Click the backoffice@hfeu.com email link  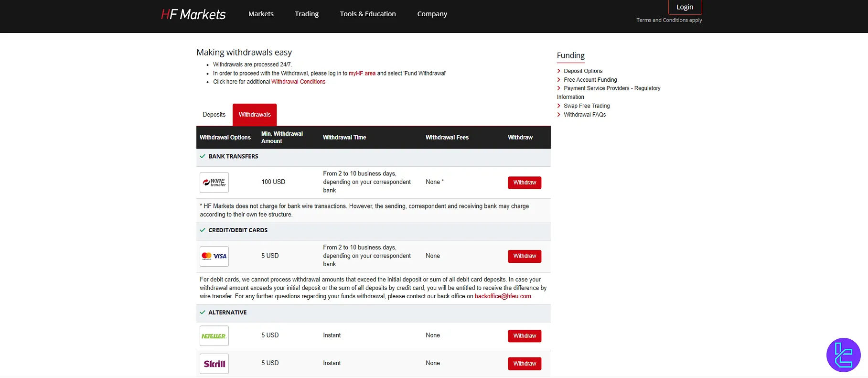coord(503,296)
